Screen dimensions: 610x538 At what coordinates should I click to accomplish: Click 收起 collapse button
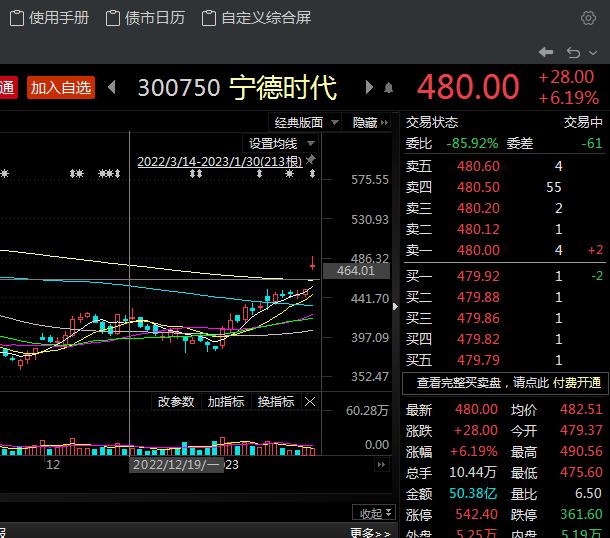(374, 513)
